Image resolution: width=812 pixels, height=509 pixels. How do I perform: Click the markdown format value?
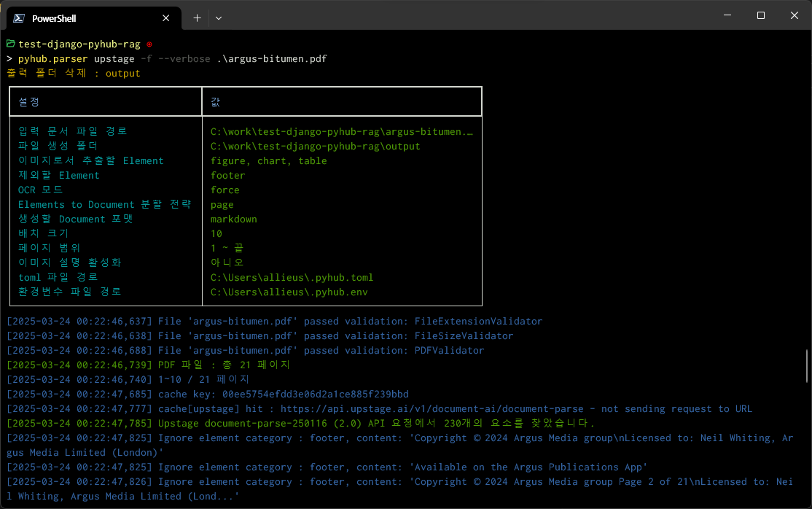(x=233, y=219)
